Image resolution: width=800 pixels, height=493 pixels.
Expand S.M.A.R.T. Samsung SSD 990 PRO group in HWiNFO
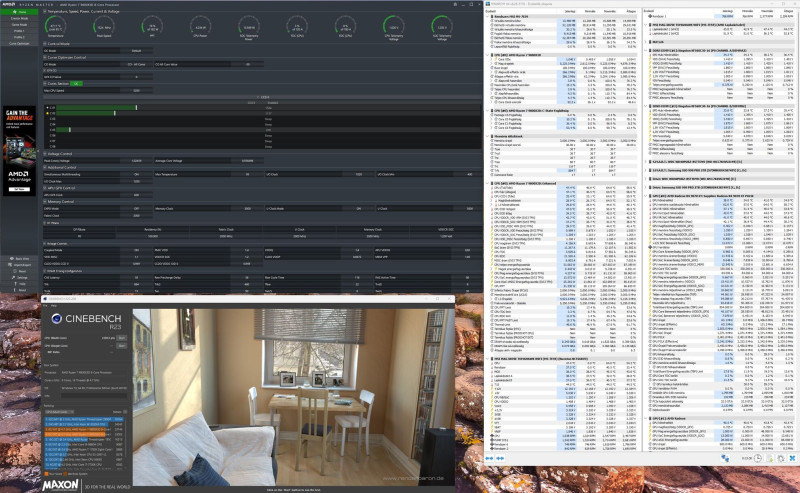(x=646, y=170)
